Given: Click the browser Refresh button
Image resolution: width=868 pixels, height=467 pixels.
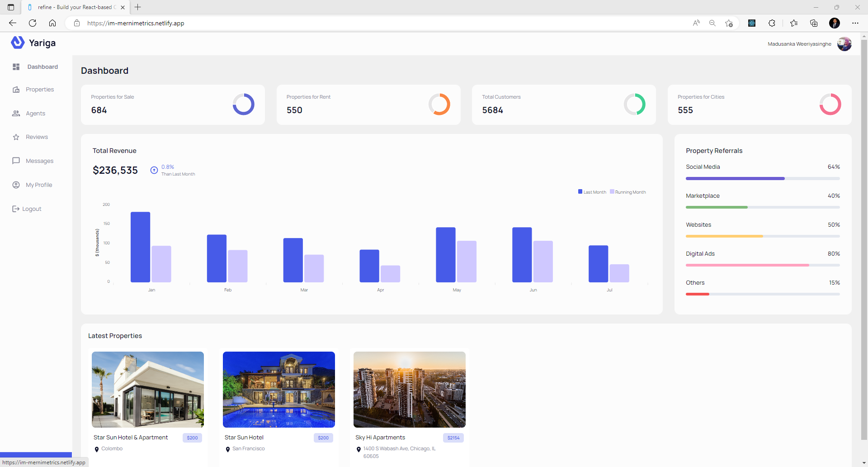Looking at the screenshot, I should [33, 23].
